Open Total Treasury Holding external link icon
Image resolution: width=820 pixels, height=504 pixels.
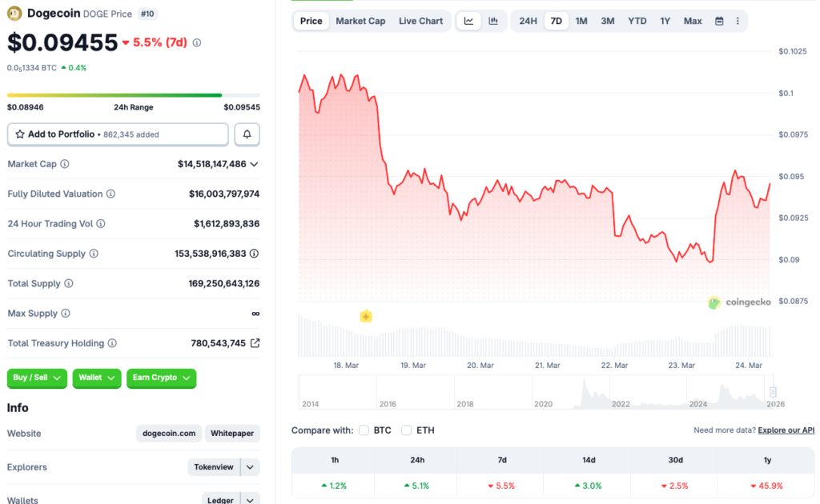coord(256,342)
